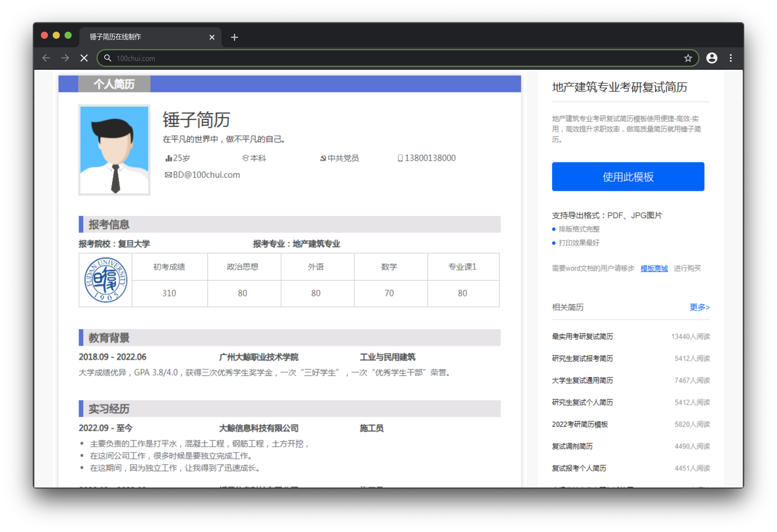
Task: Click the text 报考专业：地产建筑专业
Action: click(297, 244)
